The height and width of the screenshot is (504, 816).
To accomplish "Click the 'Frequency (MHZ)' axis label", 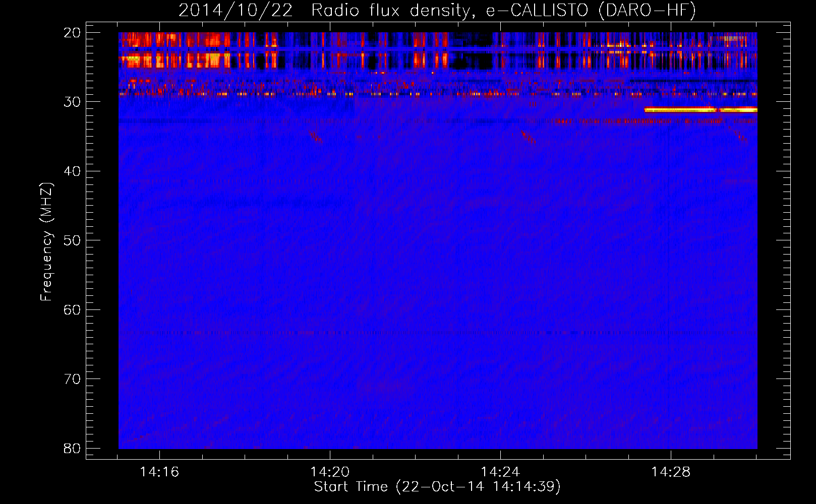I will coord(46,242).
